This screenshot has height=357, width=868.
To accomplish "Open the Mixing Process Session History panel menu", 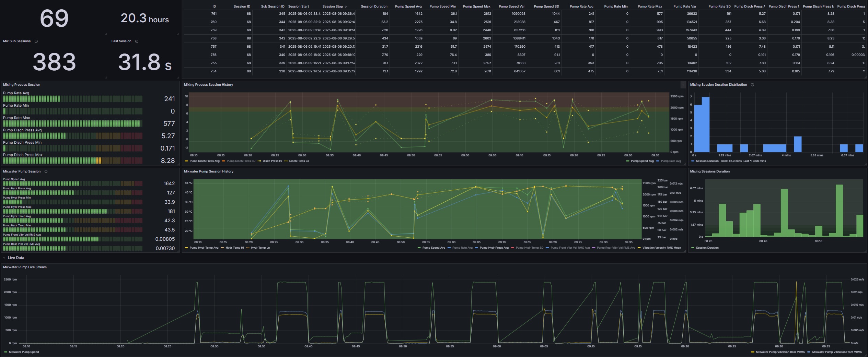I will click(683, 85).
